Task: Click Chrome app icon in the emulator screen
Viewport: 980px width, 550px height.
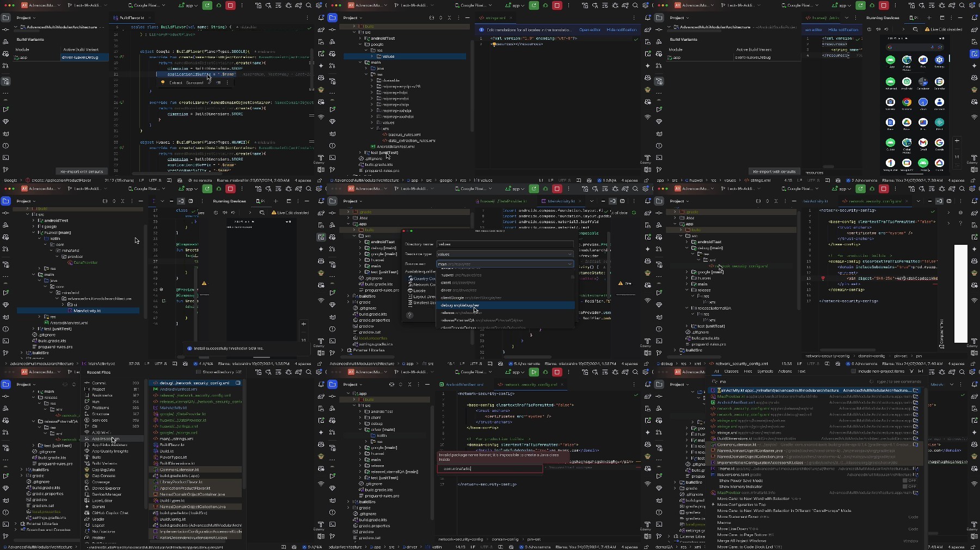Action: pyautogui.click(x=906, y=102)
